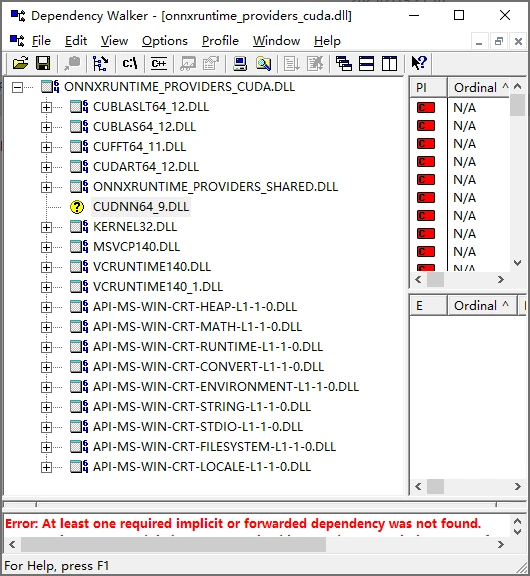530x576 pixels.
Task: Expand the CUBLAS64_12.DLL tree node
Action: click(x=46, y=127)
